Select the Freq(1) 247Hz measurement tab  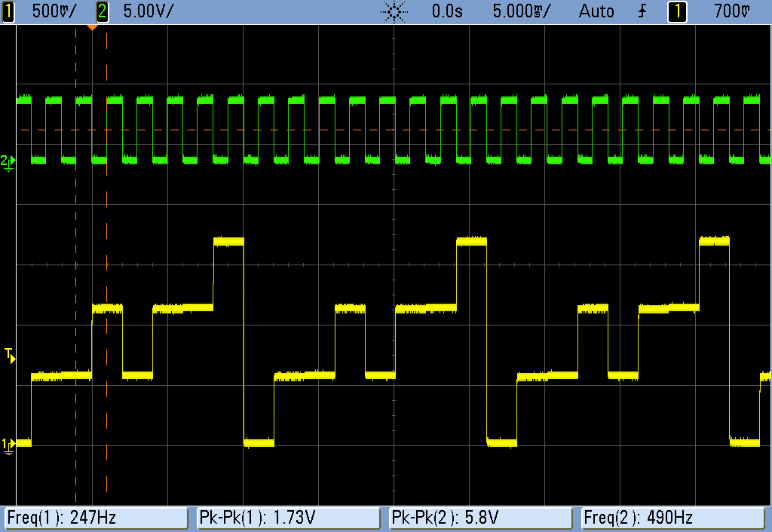click(94, 518)
